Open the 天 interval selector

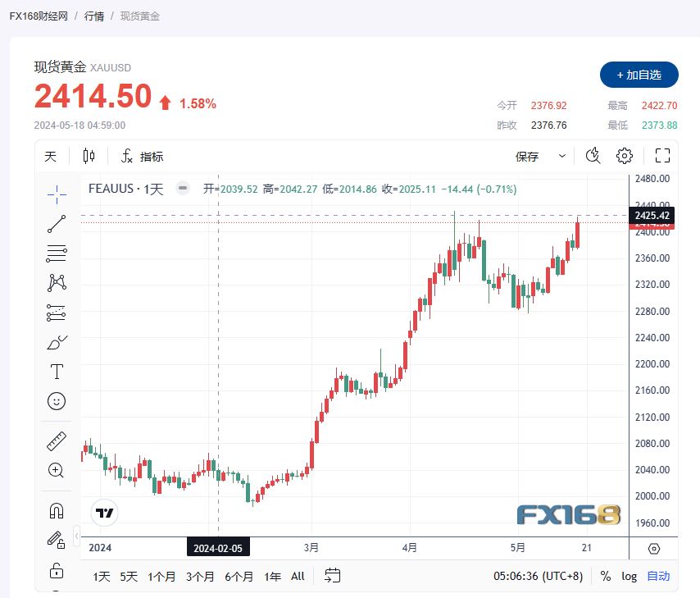click(50, 155)
